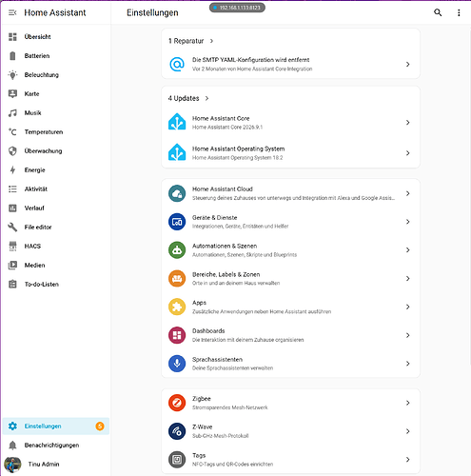Click the Überwachung shield icon
471x476 pixels.
click(x=12, y=151)
